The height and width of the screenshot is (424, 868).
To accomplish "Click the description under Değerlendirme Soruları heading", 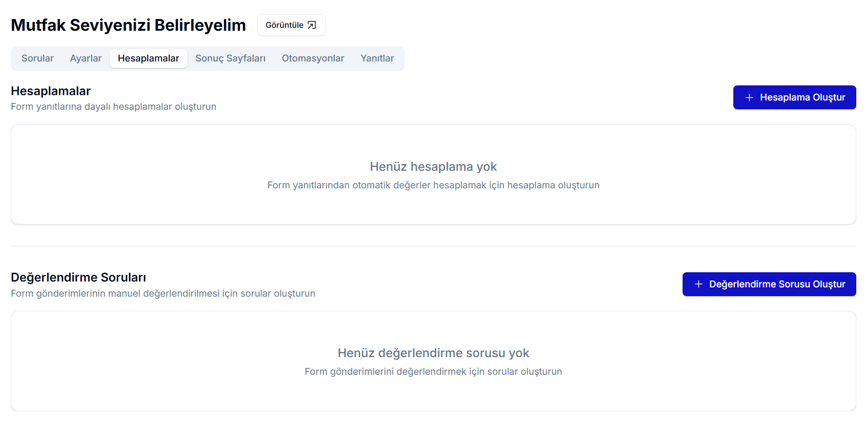I will point(163,293).
